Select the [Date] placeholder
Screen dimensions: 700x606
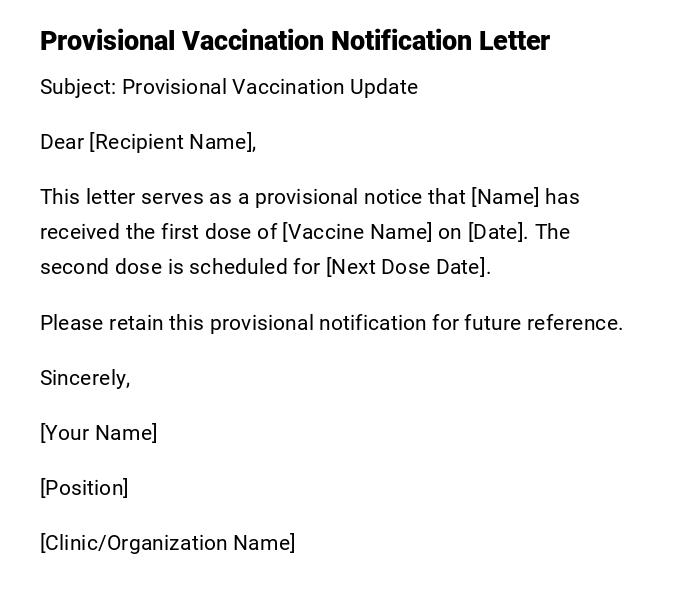(x=497, y=232)
